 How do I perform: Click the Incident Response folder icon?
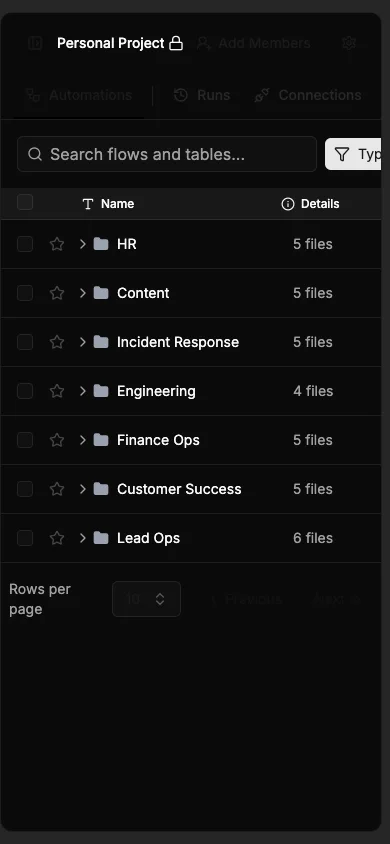click(x=101, y=342)
